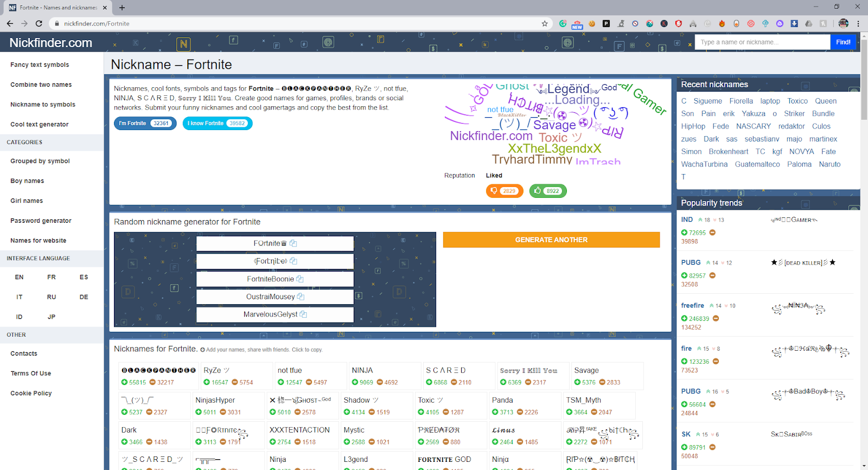This screenshot has width=868, height=470.
Task: Open the Chrome three-dot menu
Action: [x=858, y=23]
